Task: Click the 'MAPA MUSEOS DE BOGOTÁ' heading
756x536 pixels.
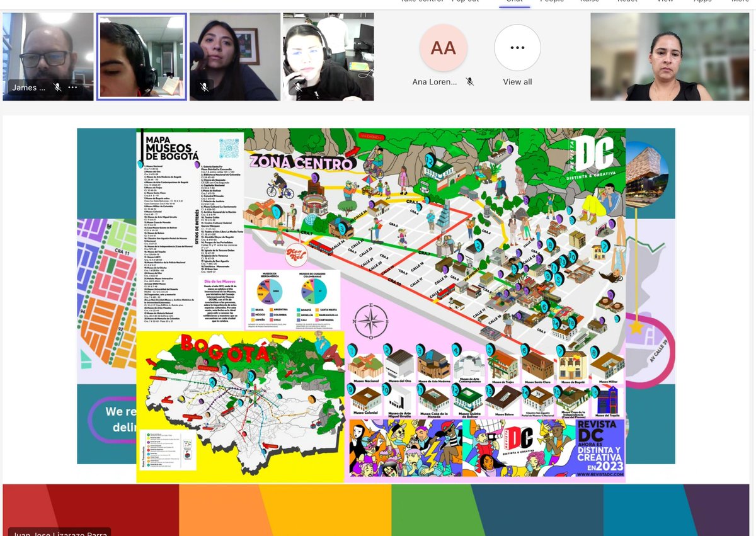Action: [172, 148]
